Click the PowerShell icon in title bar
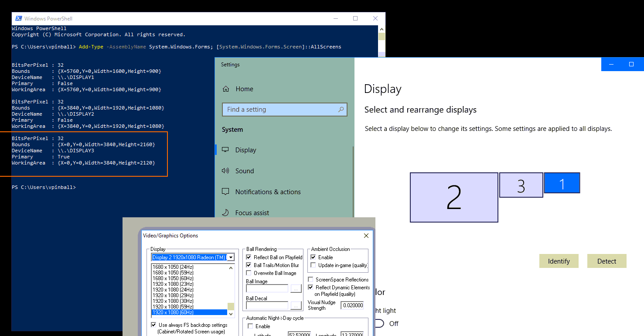The image size is (644, 336). click(19, 18)
